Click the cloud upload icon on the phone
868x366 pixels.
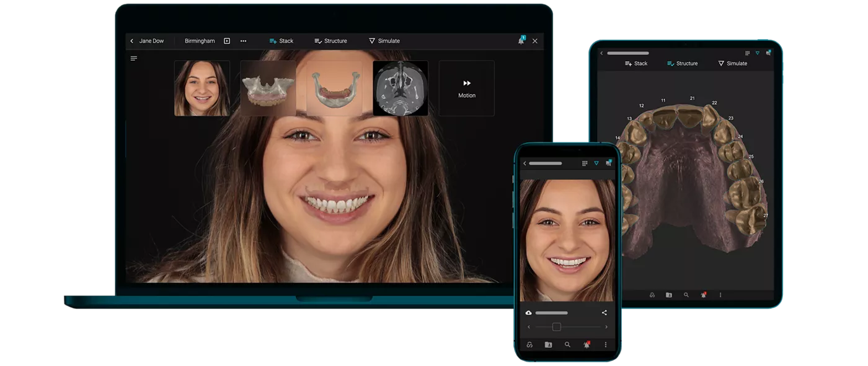click(528, 313)
